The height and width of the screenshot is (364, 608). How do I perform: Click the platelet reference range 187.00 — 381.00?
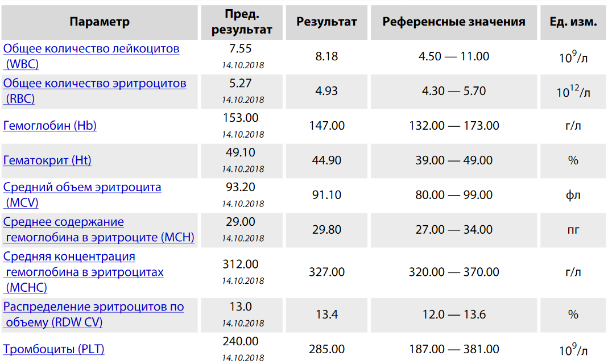tap(453, 349)
